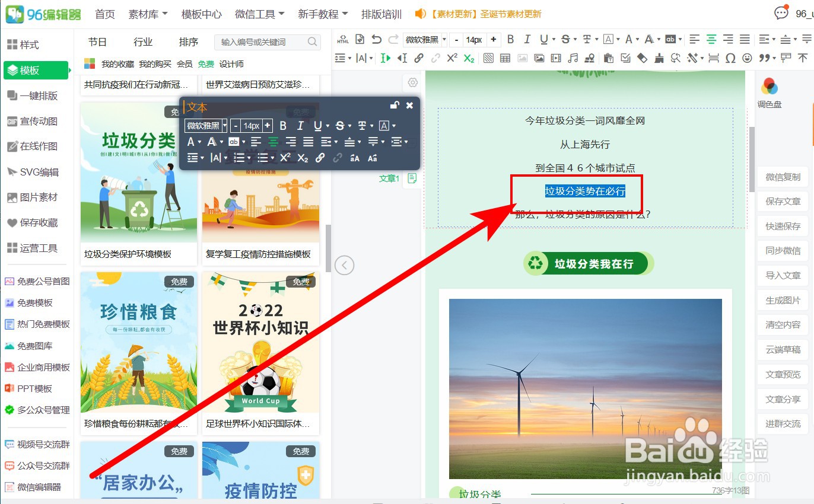This screenshot has height=504, width=814.
Task: Click 保存文章 button
Action: pyautogui.click(x=783, y=201)
